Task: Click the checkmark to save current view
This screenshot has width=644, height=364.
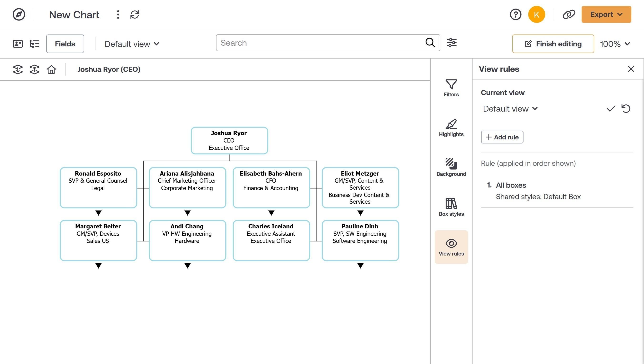Action: (611, 108)
